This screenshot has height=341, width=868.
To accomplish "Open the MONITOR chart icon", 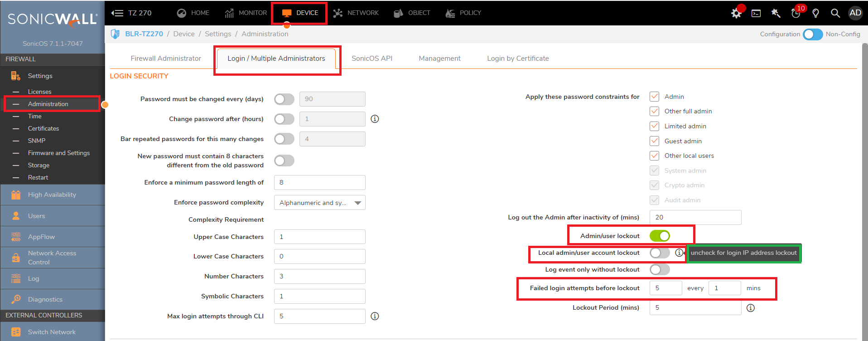I will coord(229,13).
